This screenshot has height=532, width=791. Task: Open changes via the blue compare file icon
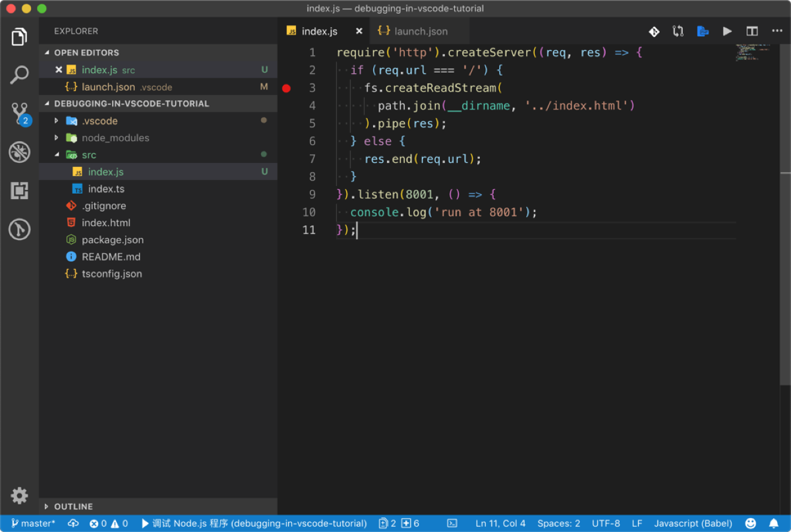[x=702, y=31]
